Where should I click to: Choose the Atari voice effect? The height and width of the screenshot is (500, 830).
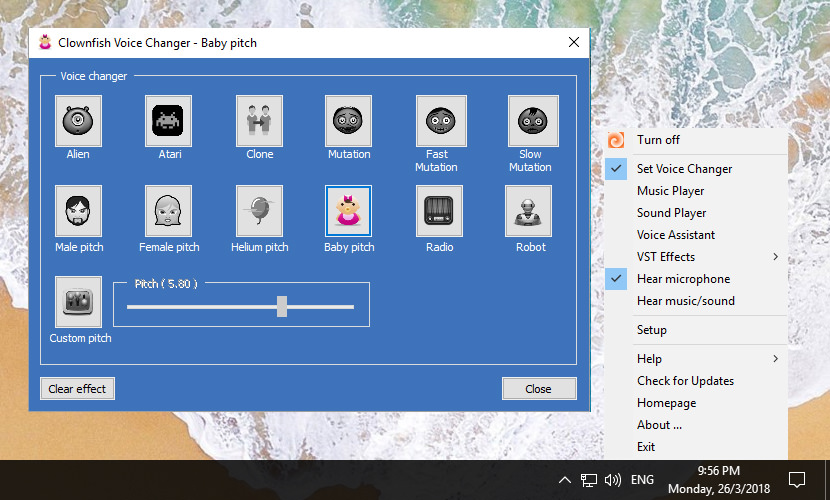pyautogui.click(x=168, y=121)
